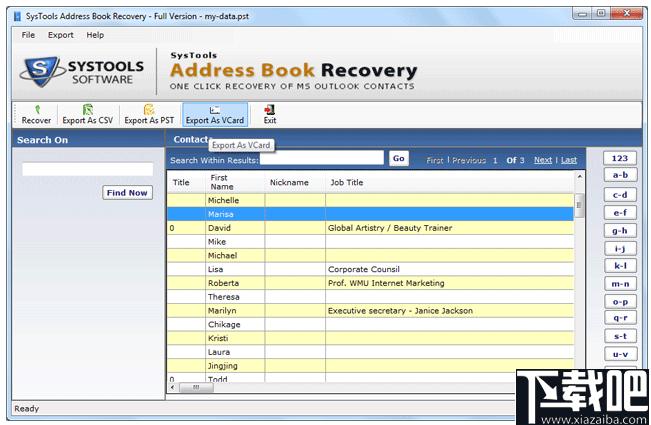Click the Recover toolbar icon

37,110
